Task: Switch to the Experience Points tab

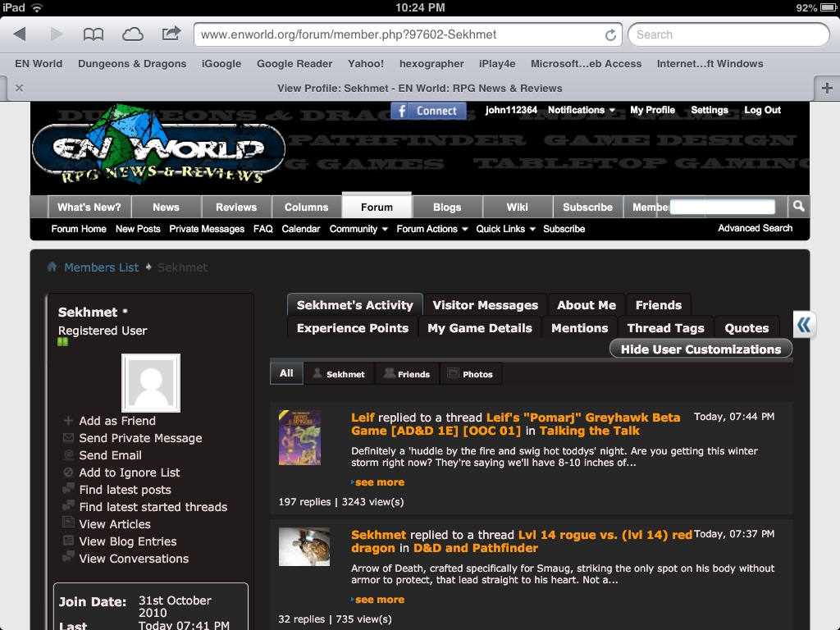Action: [x=353, y=328]
